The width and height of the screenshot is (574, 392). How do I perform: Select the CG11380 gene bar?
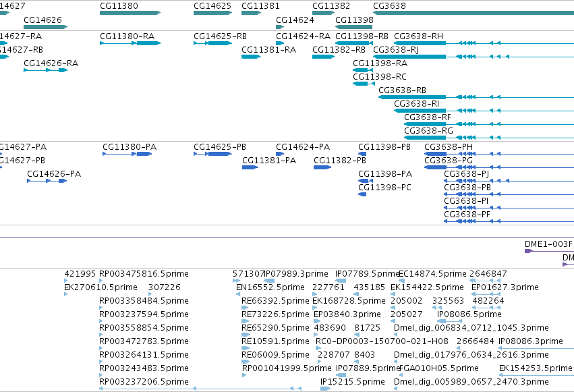click(x=130, y=13)
